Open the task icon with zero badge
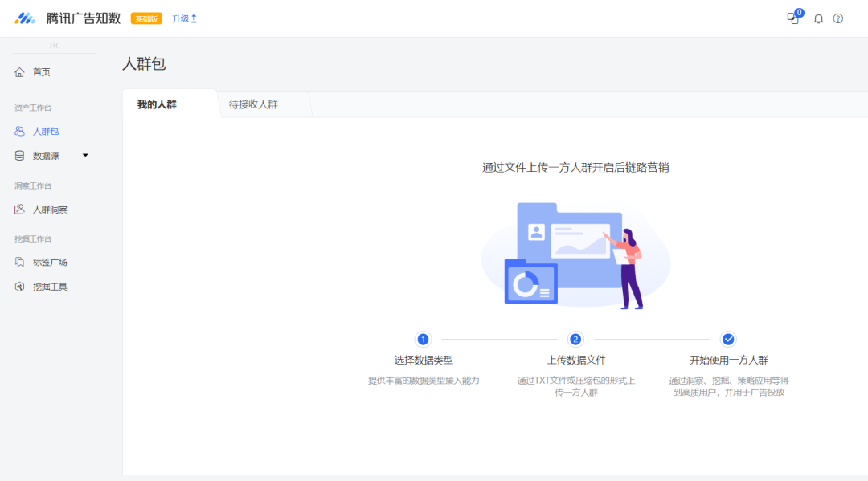 coord(793,18)
